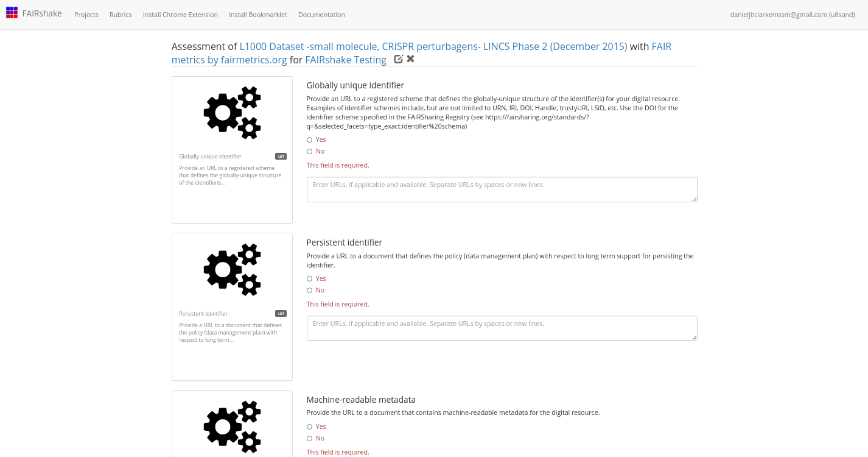Click the edit assessment pencil icon
The image size is (868, 457).
coord(399,59)
